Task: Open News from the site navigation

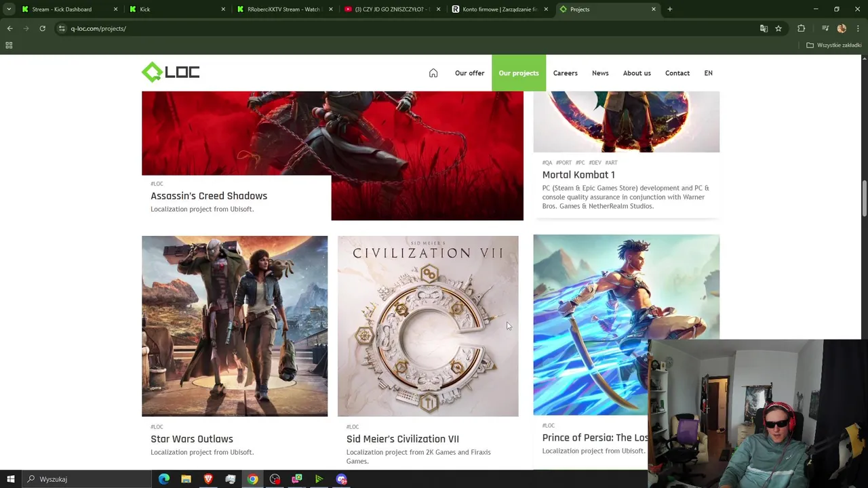Action: click(600, 73)
